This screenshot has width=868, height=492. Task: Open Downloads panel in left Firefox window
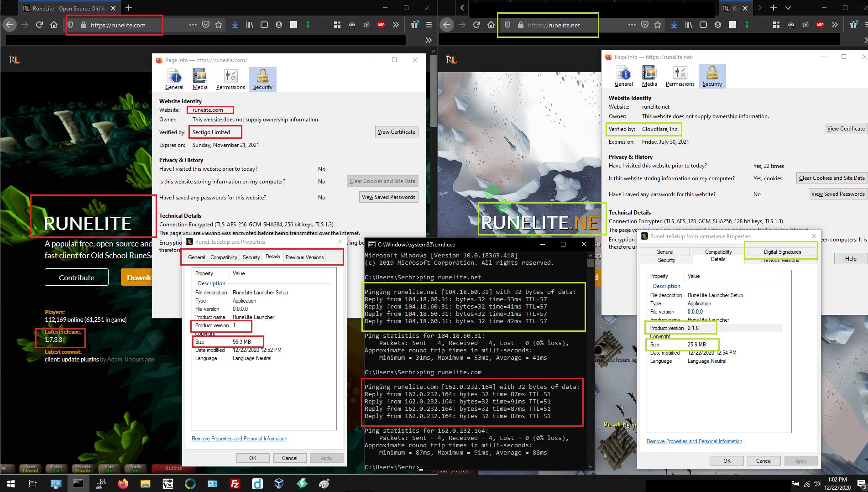click(235, 25)
